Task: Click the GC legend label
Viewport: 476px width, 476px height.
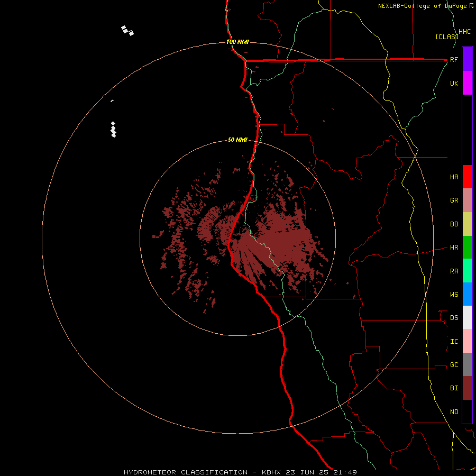Action: (454, 365)
